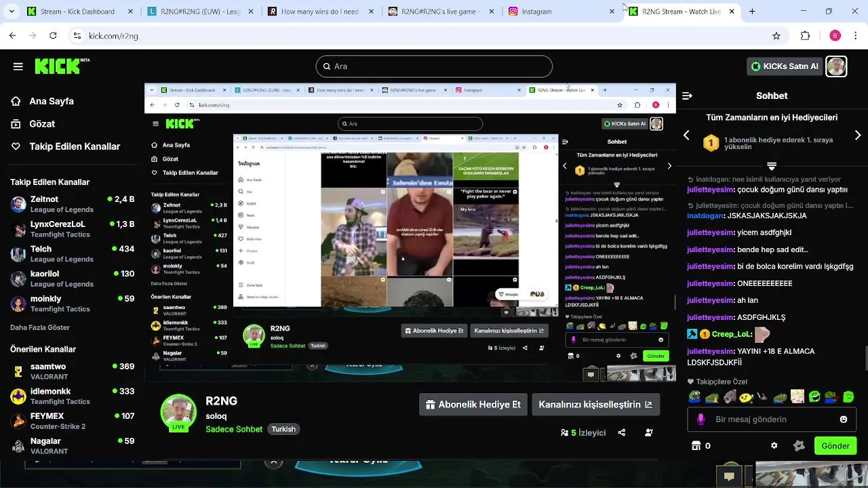The height and width of the screenshot is (488, 868).
Task: Open kaorilol channel in sidebar
Action: 72,279
